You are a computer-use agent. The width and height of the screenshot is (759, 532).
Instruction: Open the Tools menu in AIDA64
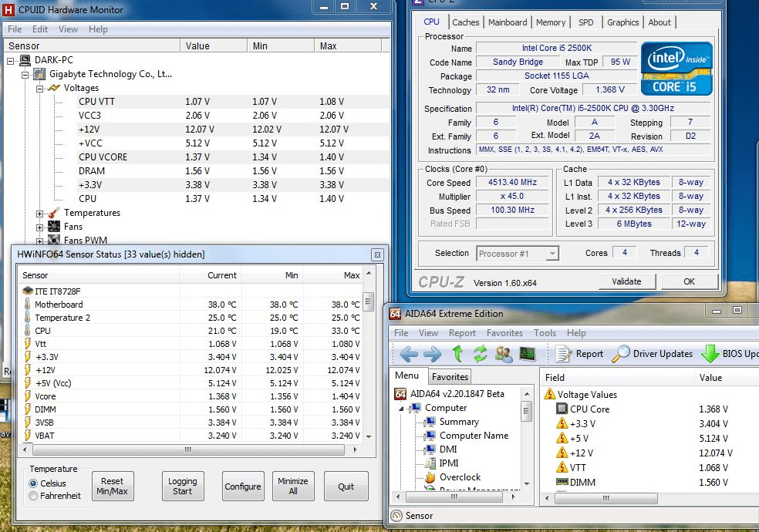pos(545,332)
